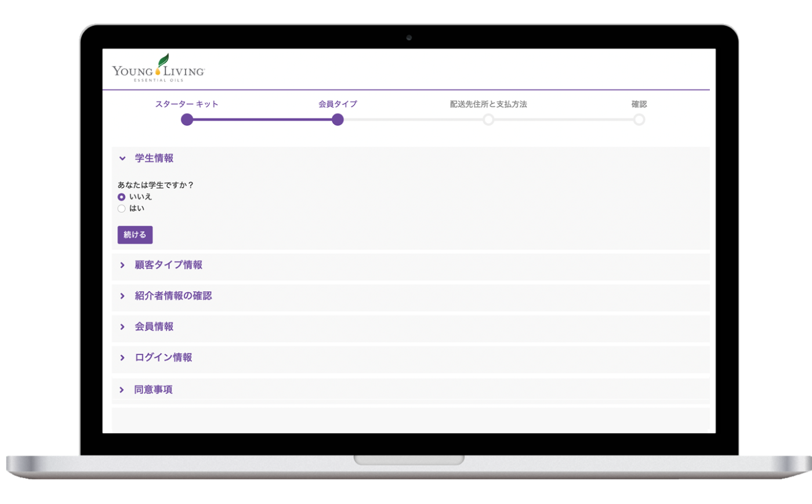The image size is (812, 504).
Task: Go to スターター キット step label
Action: point(187,104)
